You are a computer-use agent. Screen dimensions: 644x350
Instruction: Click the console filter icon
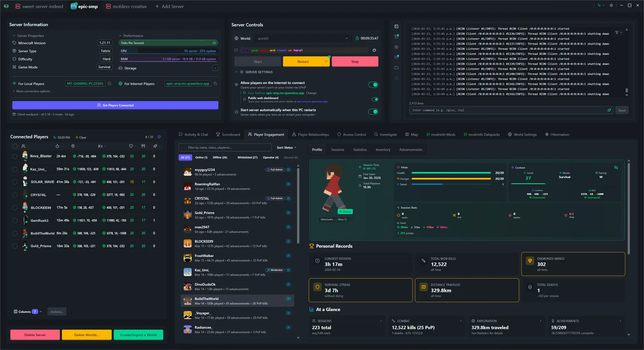click(x=617, y=33)
